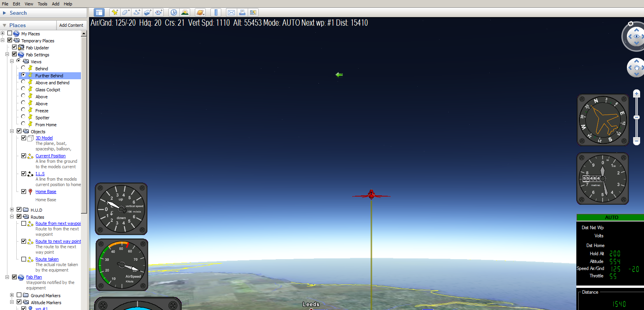Open the 3D Model link
The image size is (644, 310).
[x=44, y=138]
